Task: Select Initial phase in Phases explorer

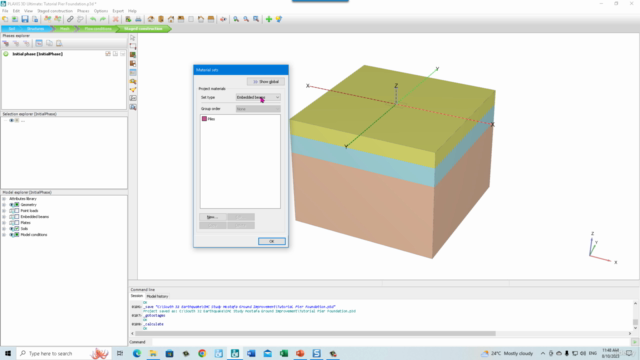Action: (38, 54)
